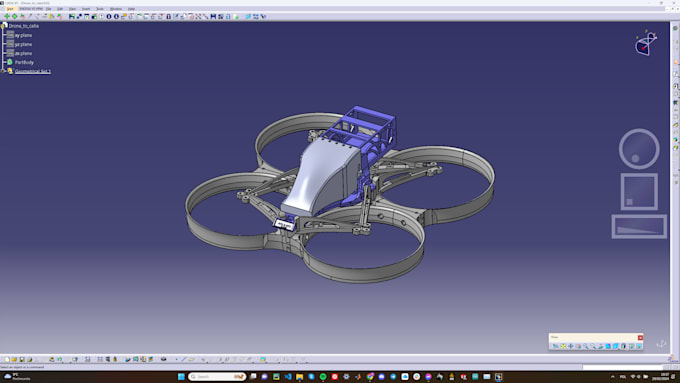The height and width of the screenshot is (383, 680).
Task: Open the Window menu
Action: (116, 9)
